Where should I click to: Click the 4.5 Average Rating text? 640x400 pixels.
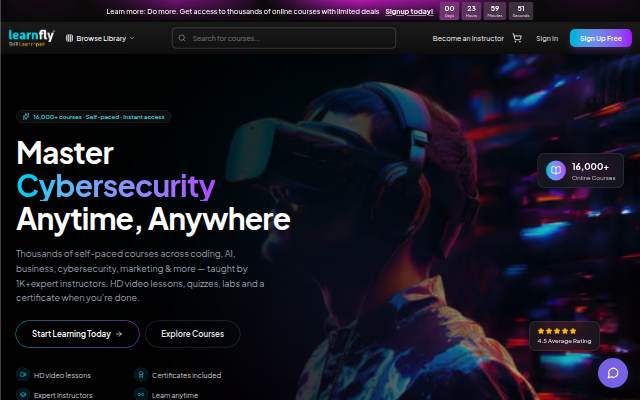(x=564, y=341)
